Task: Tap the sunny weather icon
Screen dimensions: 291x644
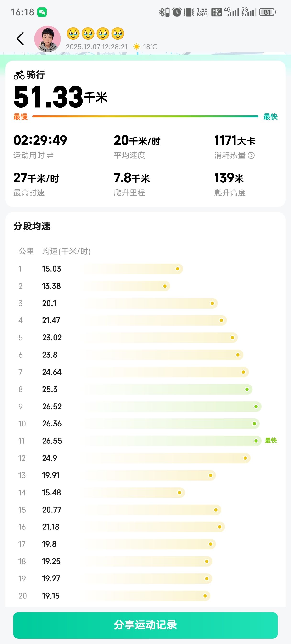Action: point(136,47)
